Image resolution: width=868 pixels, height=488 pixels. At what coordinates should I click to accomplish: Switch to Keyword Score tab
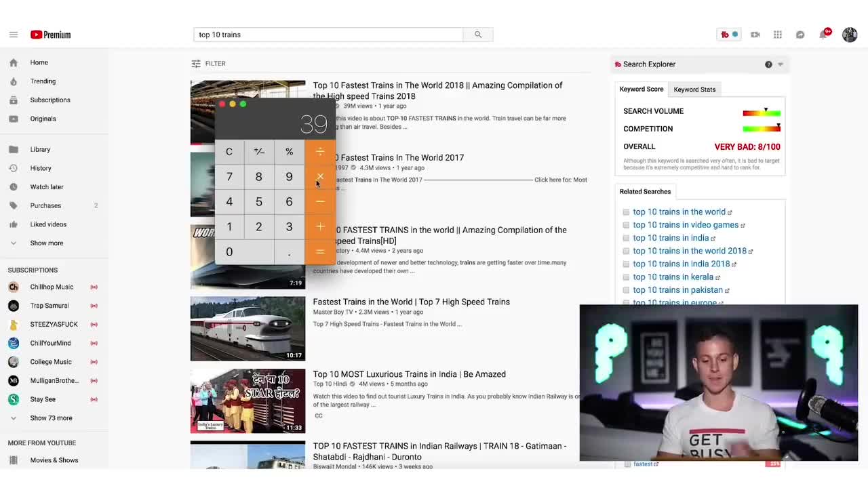[x=642, y=89]
